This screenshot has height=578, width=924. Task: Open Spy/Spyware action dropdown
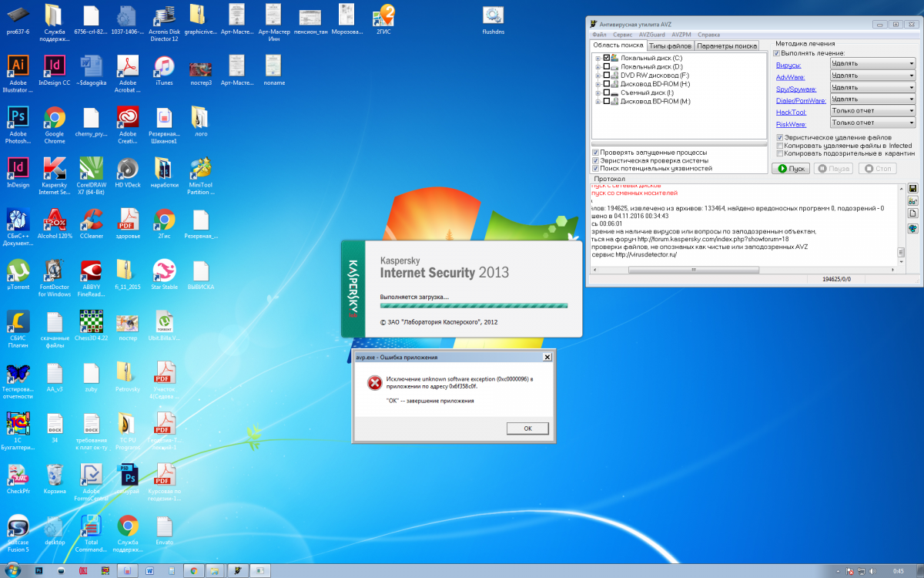coord(872,87)
